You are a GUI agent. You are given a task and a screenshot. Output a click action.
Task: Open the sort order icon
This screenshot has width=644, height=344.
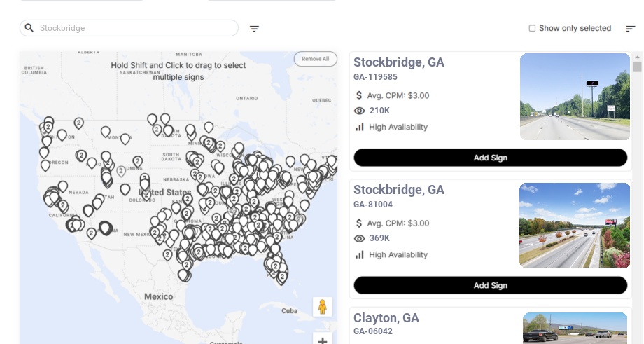[x=631, y=29]
